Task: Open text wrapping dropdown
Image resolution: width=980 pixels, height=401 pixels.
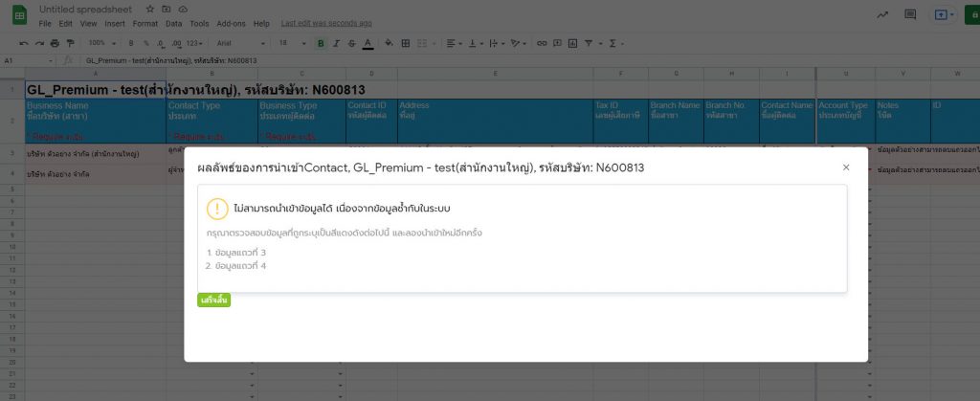Action: [497, 43]
